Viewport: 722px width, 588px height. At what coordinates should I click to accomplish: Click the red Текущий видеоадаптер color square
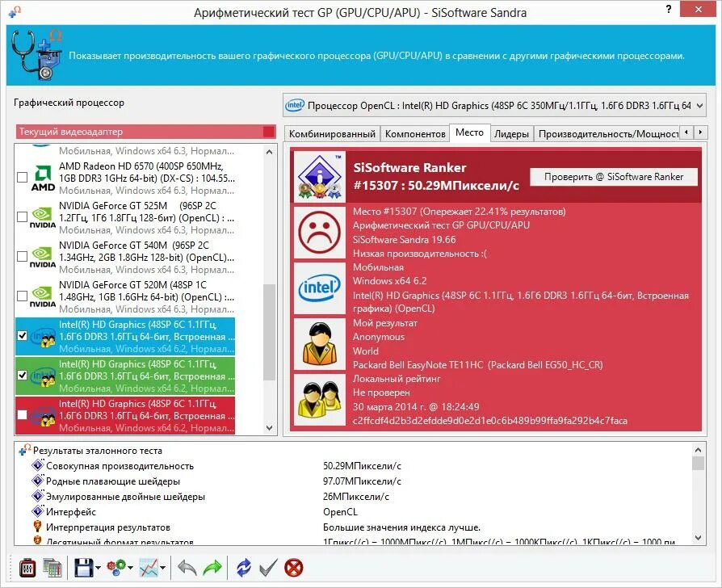tap(268, 132)
